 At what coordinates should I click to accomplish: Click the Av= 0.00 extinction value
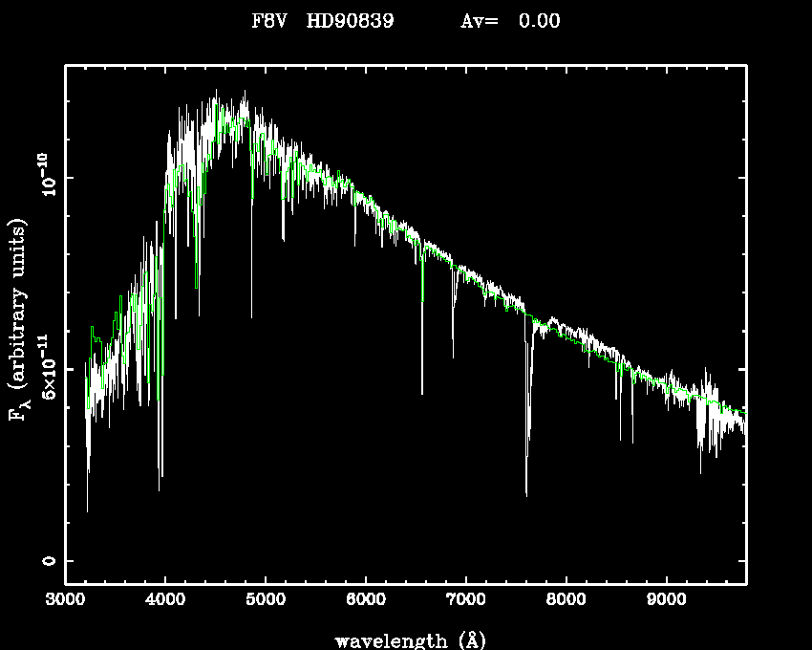[510, 21]
